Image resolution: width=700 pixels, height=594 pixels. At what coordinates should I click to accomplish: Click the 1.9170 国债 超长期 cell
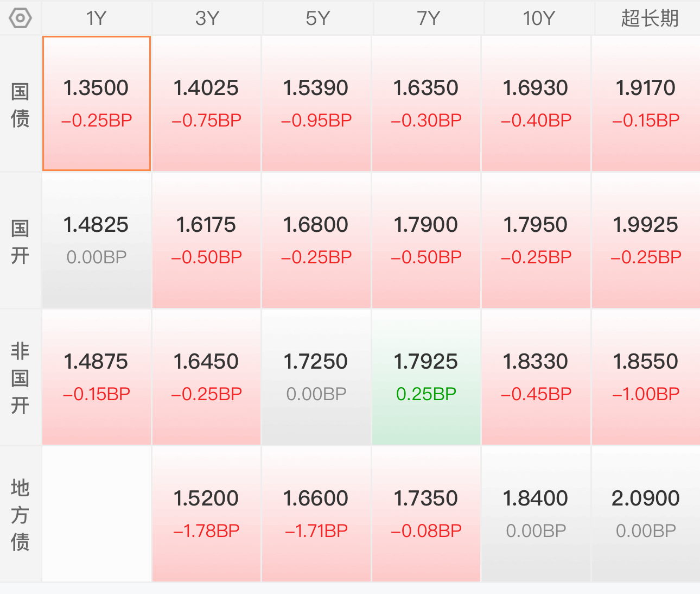point(646,104)
